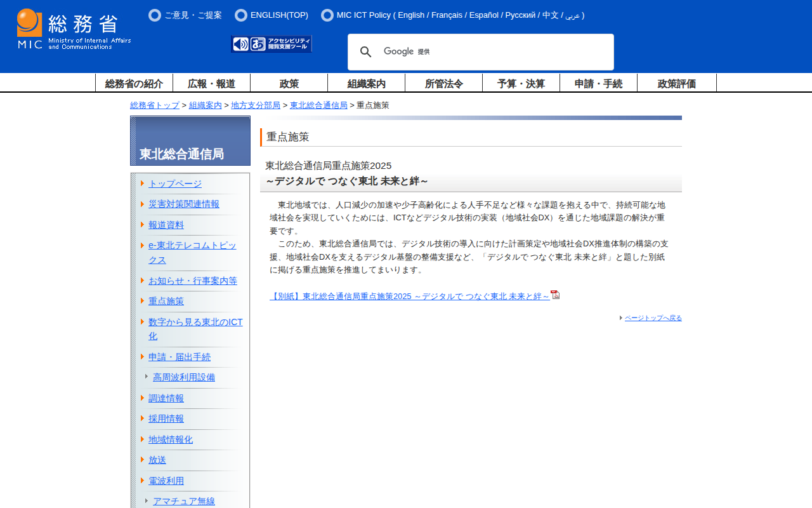Open the 広報・報道 menu tab
This screenshot has height=508, width=812.
point(211,83)
